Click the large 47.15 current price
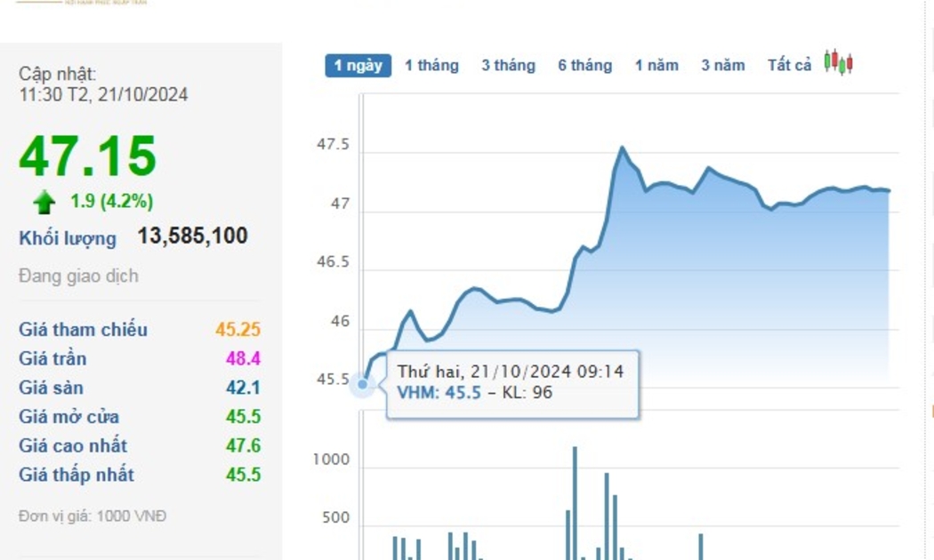 pyautogui.click(x=88, y=156)
